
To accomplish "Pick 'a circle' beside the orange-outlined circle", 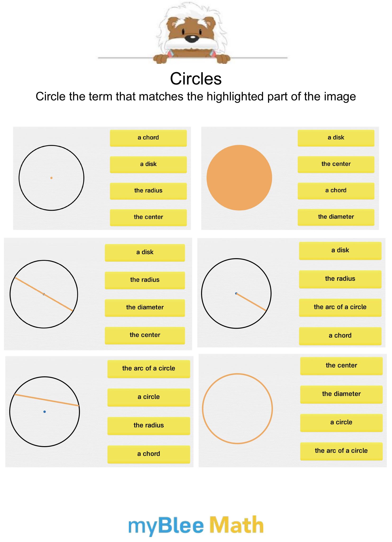I will (x=341, y=422).
